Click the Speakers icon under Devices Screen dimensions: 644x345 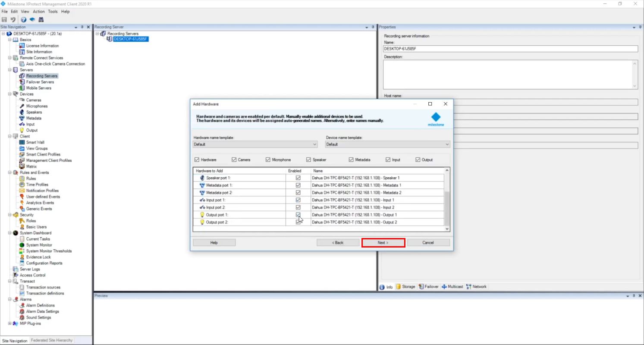[x=22, y=112]
